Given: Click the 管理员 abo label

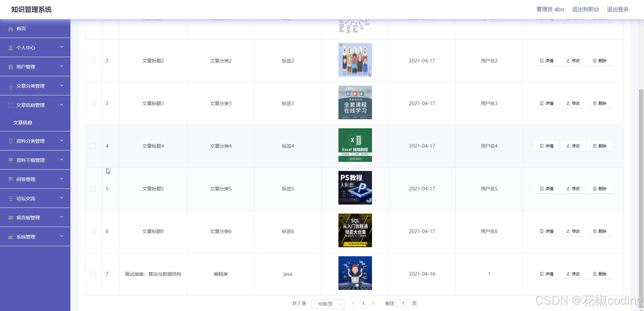Looking at the screenshot, I should [550, 9].
